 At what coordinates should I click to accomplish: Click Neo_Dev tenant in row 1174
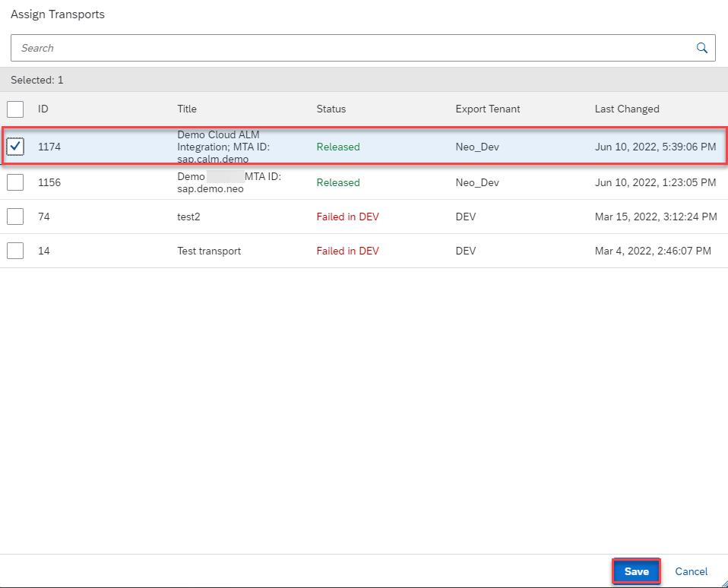477,147
